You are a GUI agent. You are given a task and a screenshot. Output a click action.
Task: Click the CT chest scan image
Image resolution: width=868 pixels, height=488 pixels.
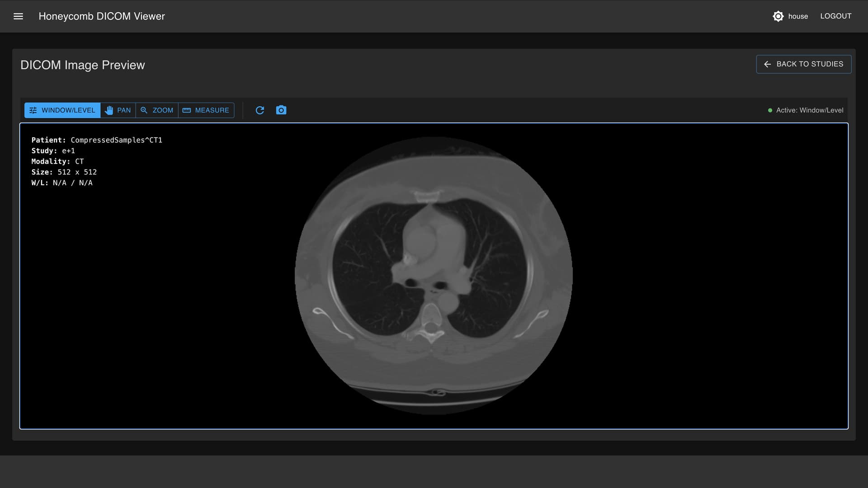pyautogui.click(x=434, y=276)
